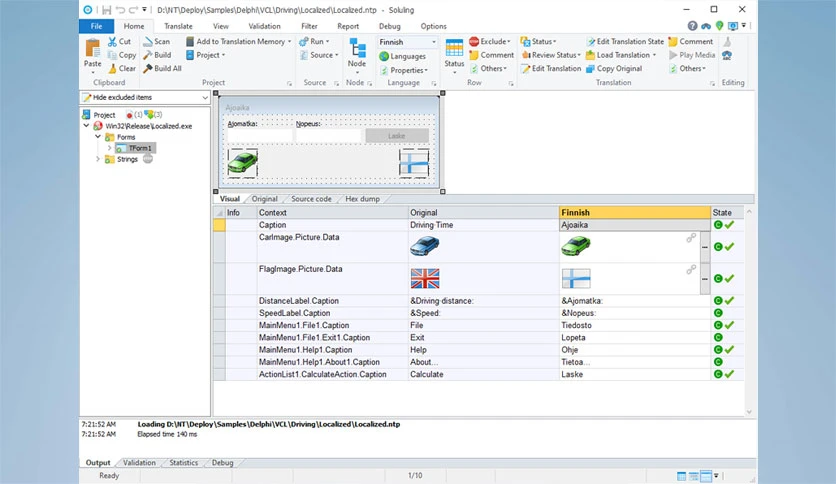Click the Copy button in Clipboard group
Screen dimensions: 836x484
click(x=122, y=55)
